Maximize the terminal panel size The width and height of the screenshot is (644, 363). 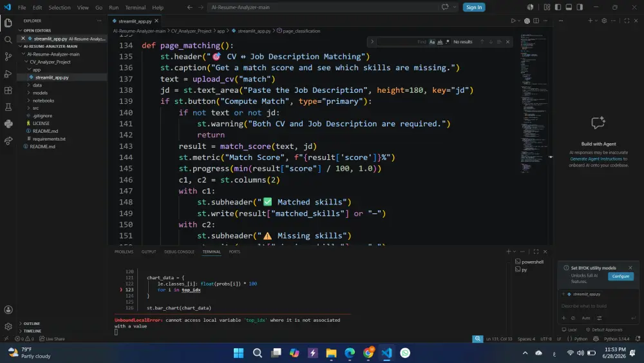point(536,251)
